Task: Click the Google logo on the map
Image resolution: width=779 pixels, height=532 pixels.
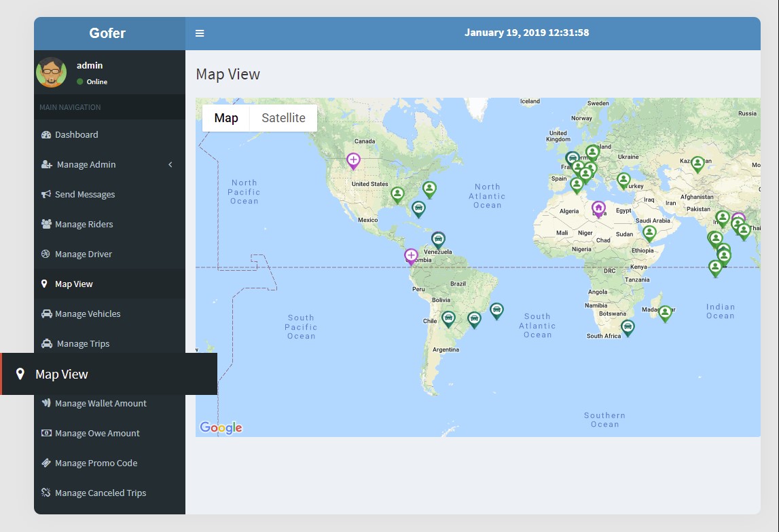Action: pyautogui.click(x=221, y=427)
